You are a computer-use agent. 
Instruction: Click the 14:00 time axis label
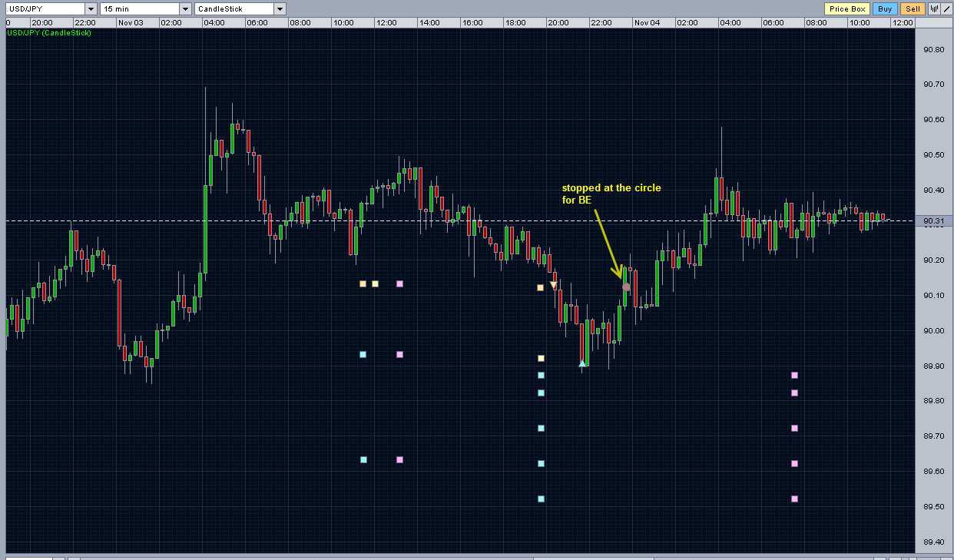click(x=429, y=23)
